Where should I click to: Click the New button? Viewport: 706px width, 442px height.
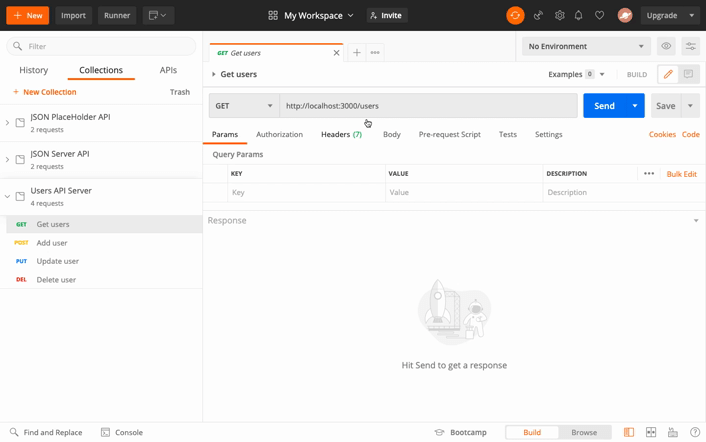[27, 15]
